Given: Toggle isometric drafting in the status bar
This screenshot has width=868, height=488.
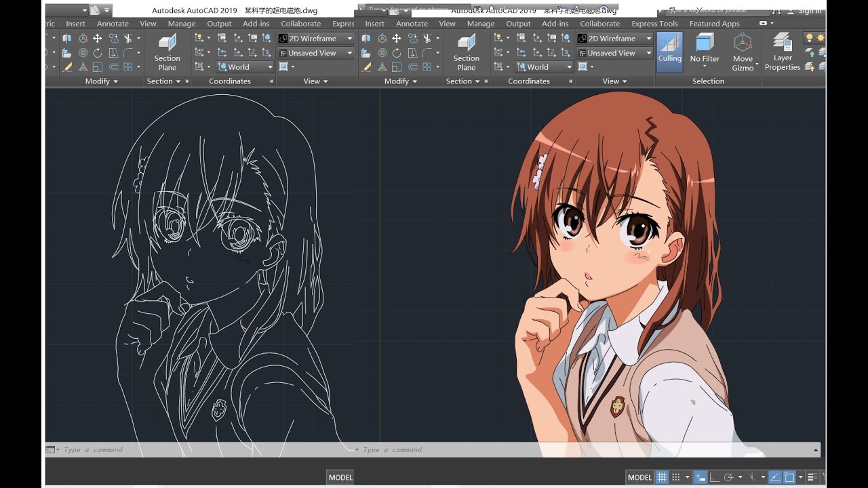Looking at the screenshot, I should 751,477.
